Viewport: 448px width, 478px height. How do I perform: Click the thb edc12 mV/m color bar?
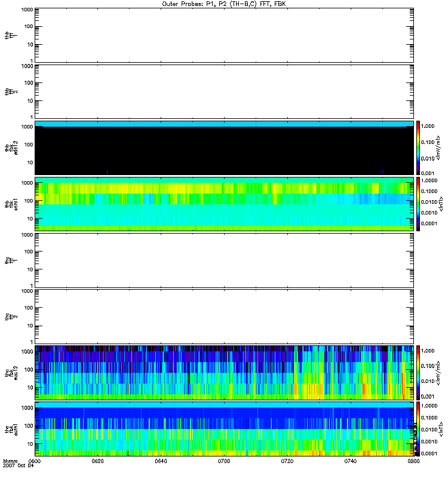tap(418, 148)
